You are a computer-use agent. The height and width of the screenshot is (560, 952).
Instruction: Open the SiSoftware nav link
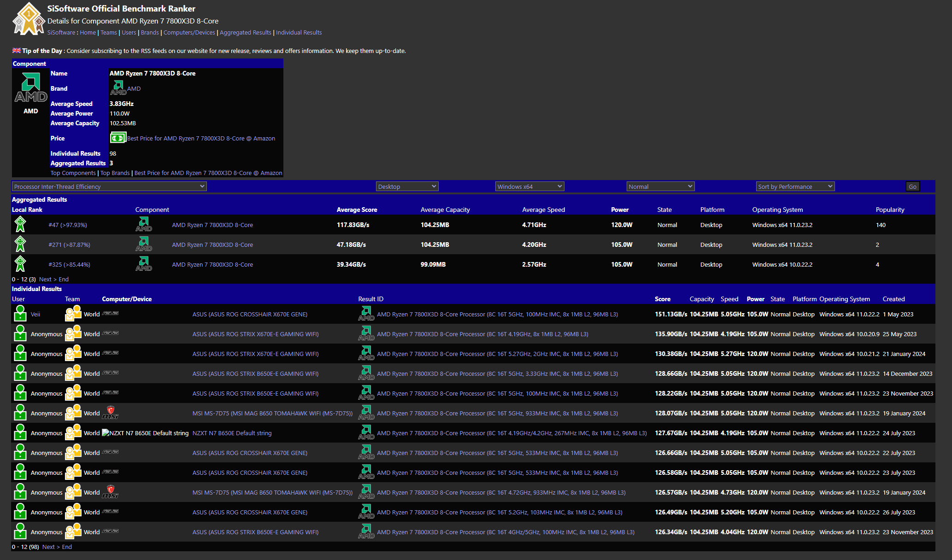(x=61, y=32)
